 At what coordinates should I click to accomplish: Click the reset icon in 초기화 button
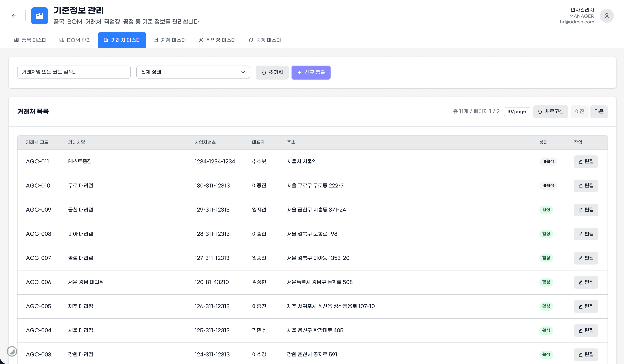[x=264, y=72]
